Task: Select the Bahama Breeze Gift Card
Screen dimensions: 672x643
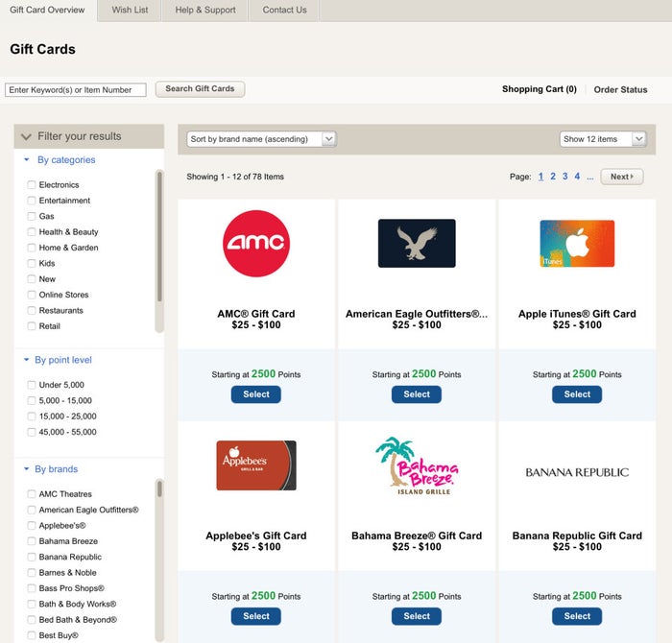Action: (417, 616)
